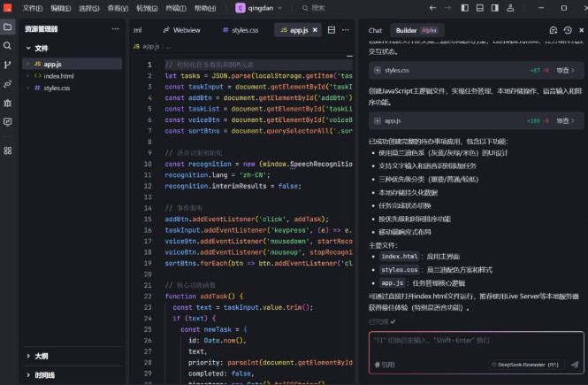
Task: Select styles.css in the file tree
Action: [72, 89]
